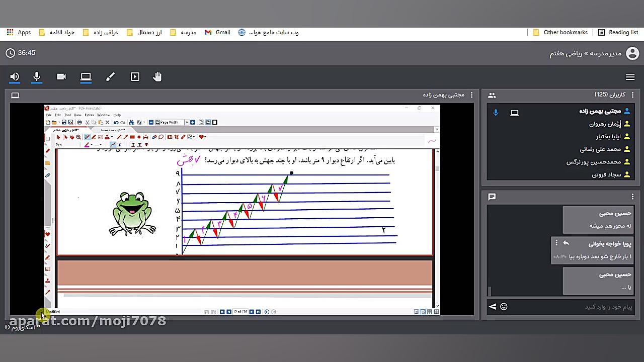Open users panel options menu
644x362 pixels.
pyautogui.click(x=633, y=95)
